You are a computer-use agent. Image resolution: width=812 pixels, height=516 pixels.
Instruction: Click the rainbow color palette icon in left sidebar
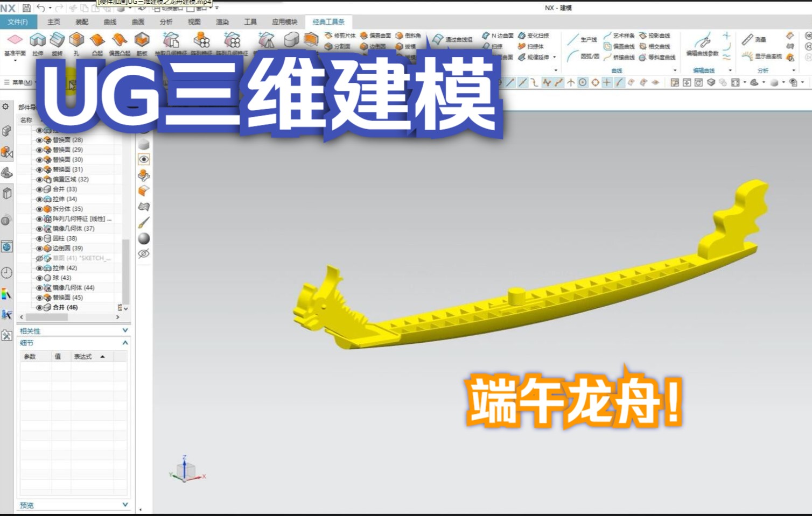coord(7,294)
